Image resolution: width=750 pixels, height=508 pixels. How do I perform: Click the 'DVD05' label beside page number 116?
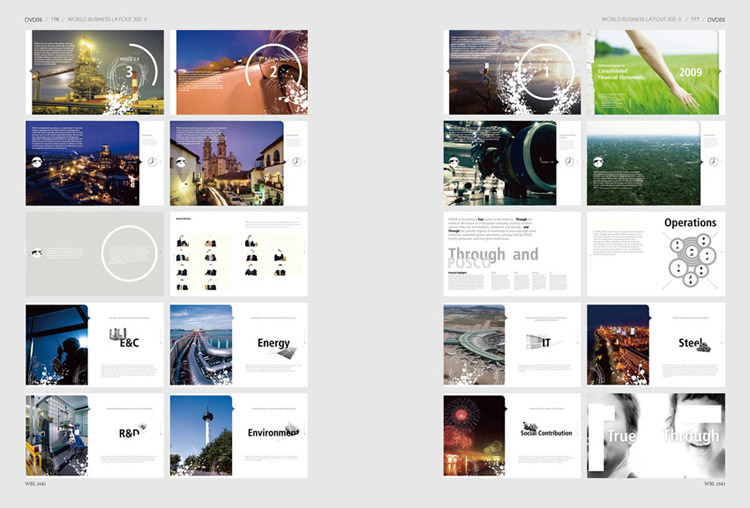coord(33,20)
